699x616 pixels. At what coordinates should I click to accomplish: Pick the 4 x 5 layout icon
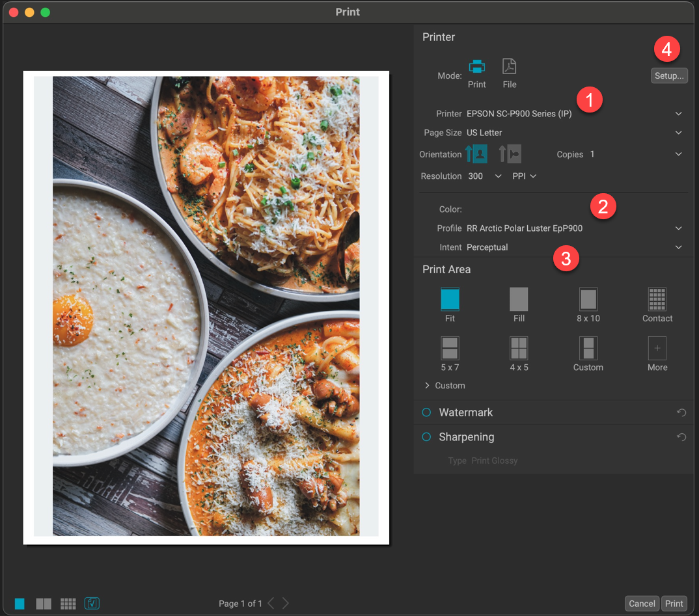pyautogui.click(x=518, y=348)
